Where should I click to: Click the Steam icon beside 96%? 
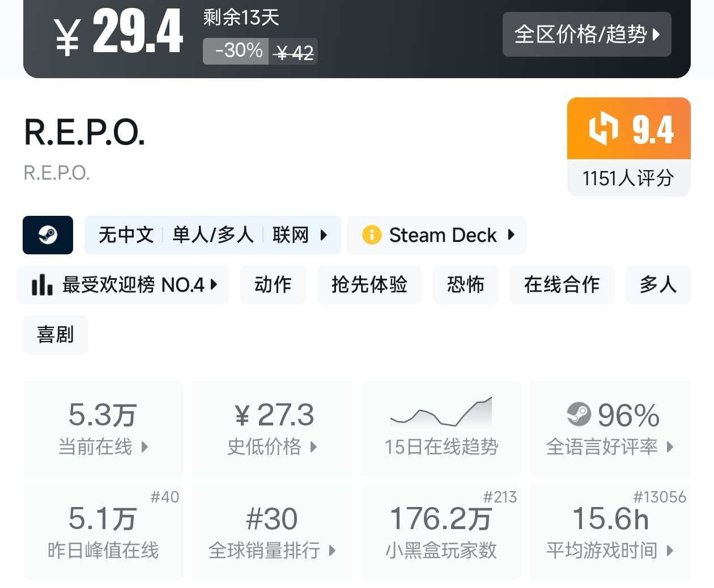[579, 414]
